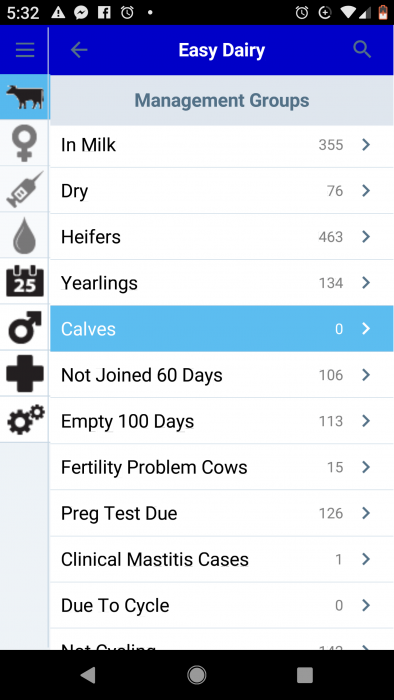Screen dimensions: 394x700
Task: Select the female symbol sidebar icon
Action: 25,143
